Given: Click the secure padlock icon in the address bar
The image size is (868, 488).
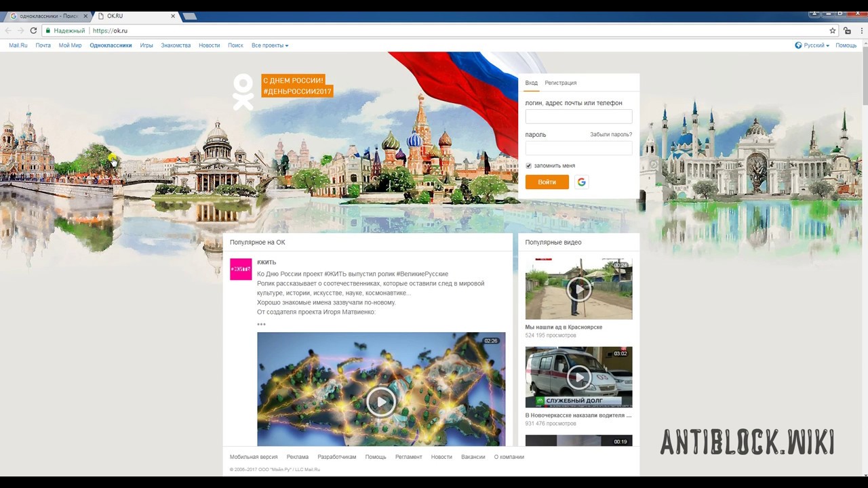Looking at the screenshot, I should click(48, 30).
